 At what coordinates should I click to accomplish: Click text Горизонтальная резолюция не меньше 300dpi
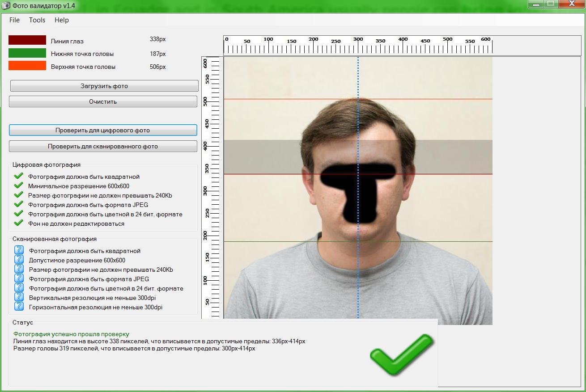[x=96, y=307]
